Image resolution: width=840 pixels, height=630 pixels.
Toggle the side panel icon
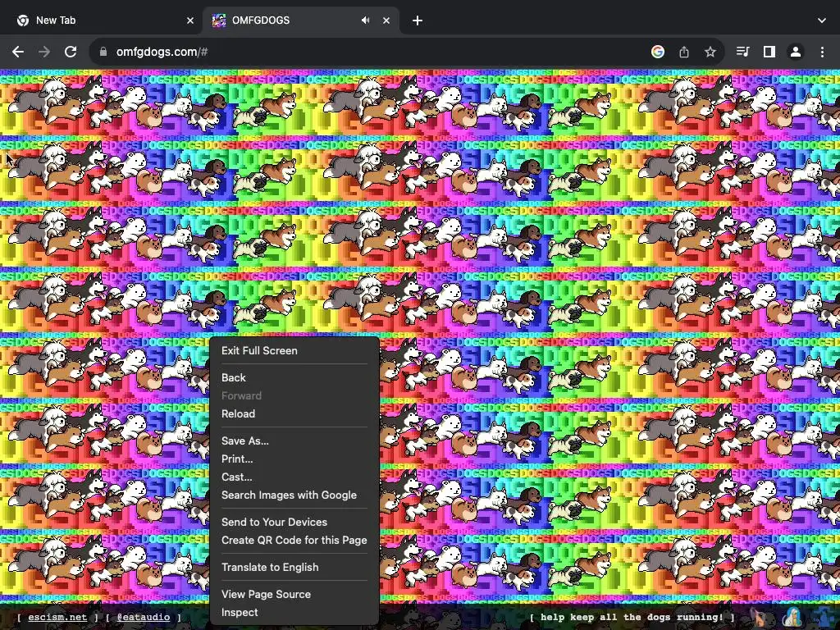click(x=769, y=52)
